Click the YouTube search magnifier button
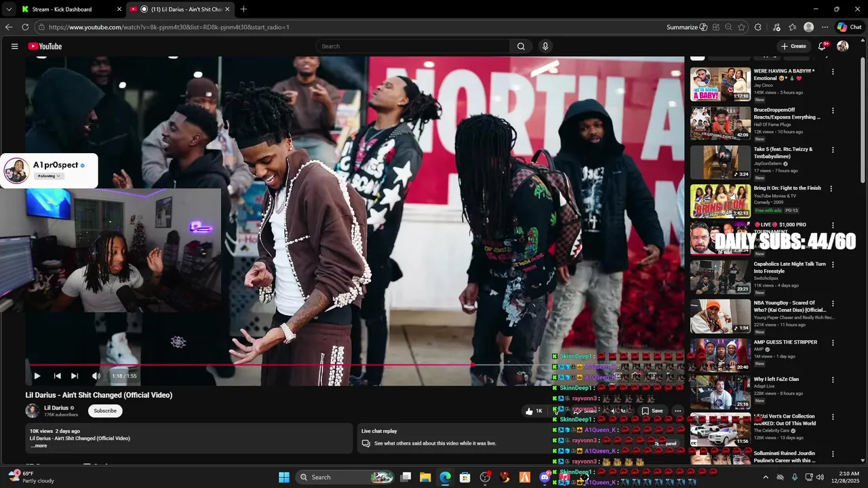The width and height of the screenshot is (868, 488). pyautogui.click(x=521, y=46)
